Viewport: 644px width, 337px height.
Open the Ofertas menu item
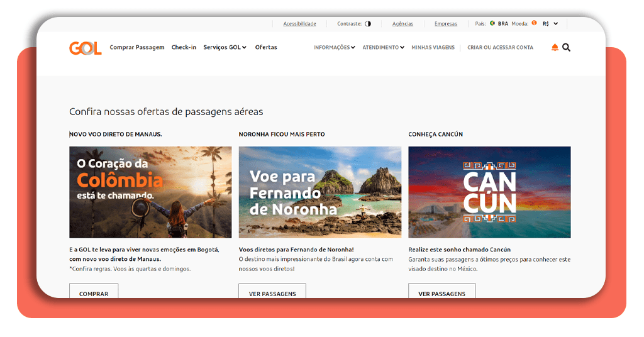coord(266,48)
